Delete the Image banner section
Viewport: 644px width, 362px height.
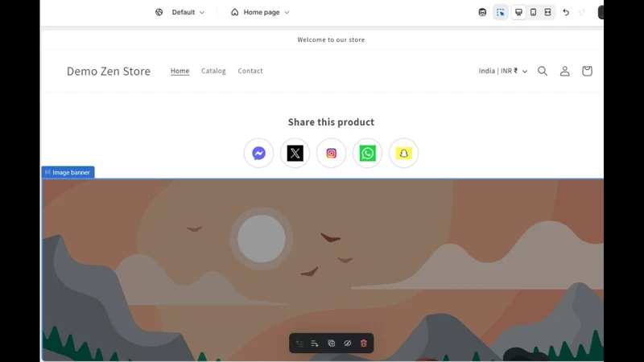click(x=364, y=343)
